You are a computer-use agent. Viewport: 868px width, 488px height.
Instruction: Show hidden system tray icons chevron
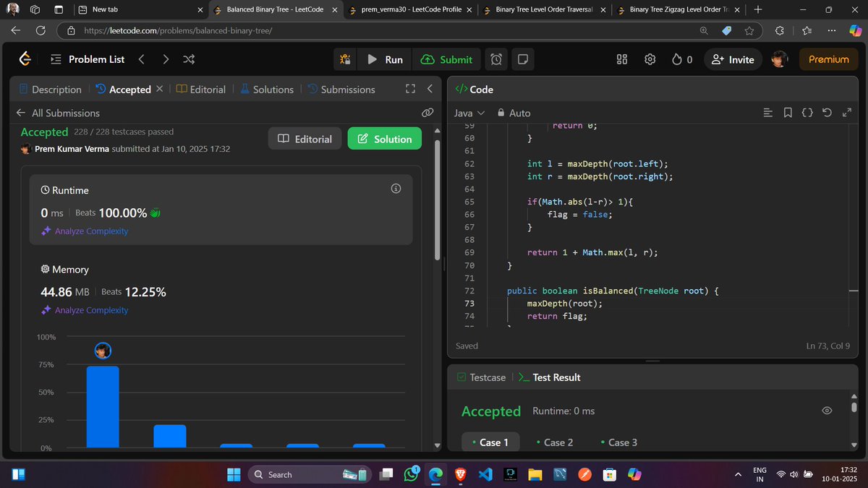(x=738, y=474)
